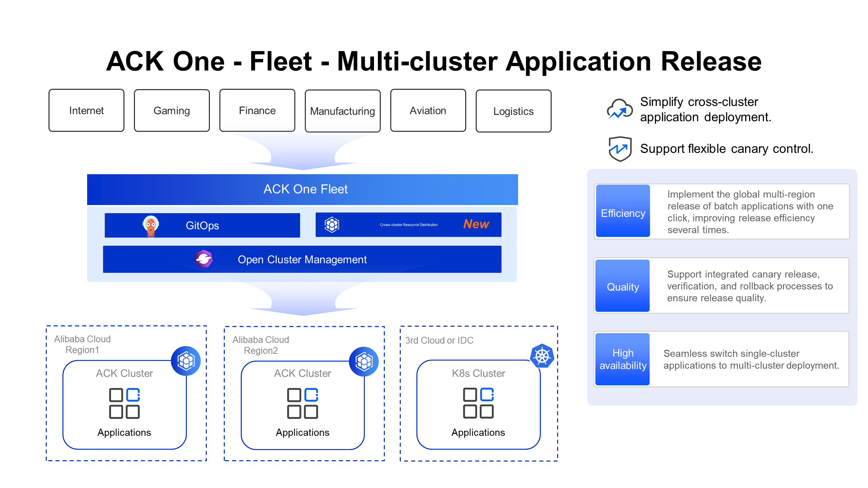Click the blue High availability tile
The image size is (868, 488).
[x=623, y=359]
